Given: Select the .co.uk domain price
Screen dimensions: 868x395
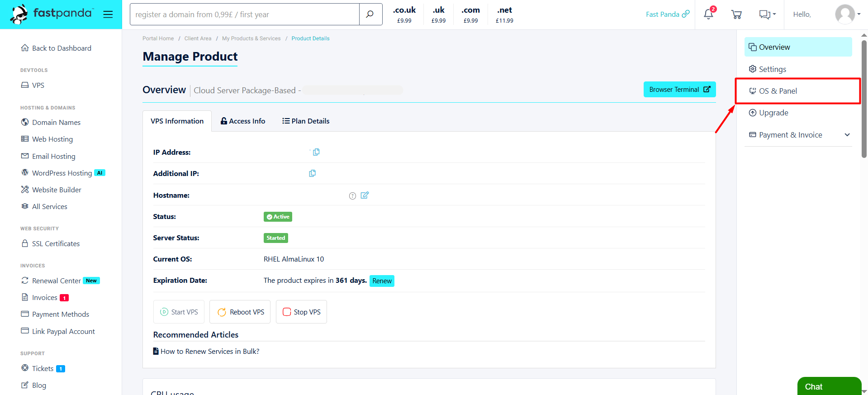Looking at the screenshot, I should pyautogui.click(x=404, y=14).
